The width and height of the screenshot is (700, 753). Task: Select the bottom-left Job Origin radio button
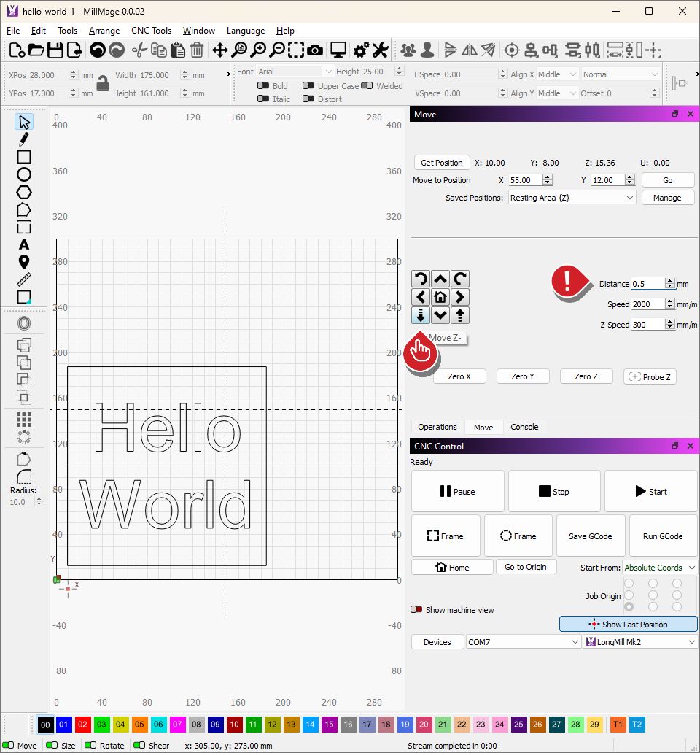(629, 607)
